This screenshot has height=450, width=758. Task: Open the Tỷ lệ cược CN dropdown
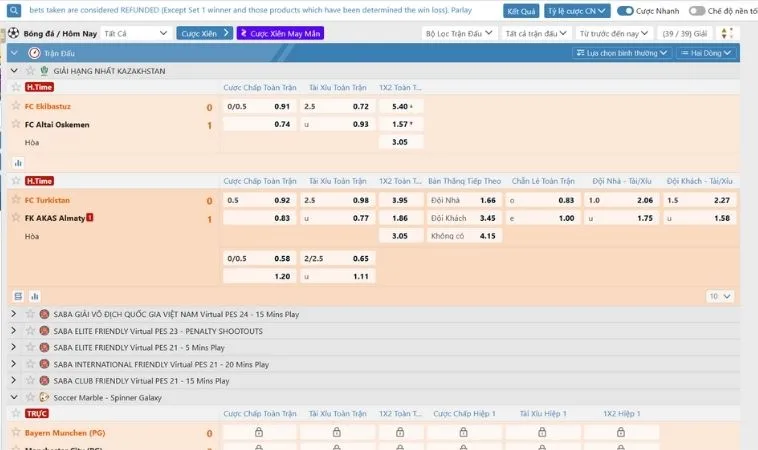[x=576, y=11]
